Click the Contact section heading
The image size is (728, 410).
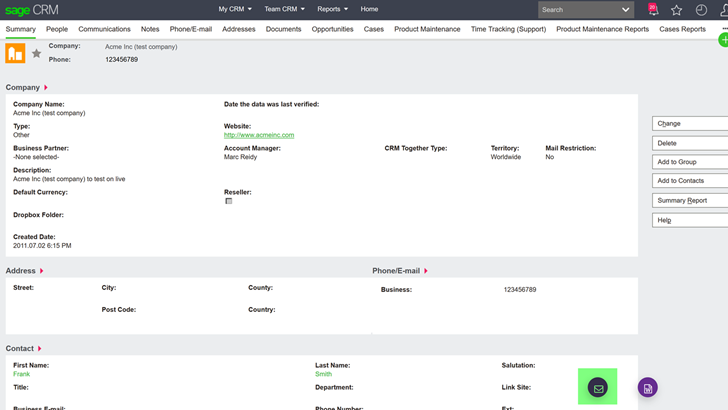(20, 348)
